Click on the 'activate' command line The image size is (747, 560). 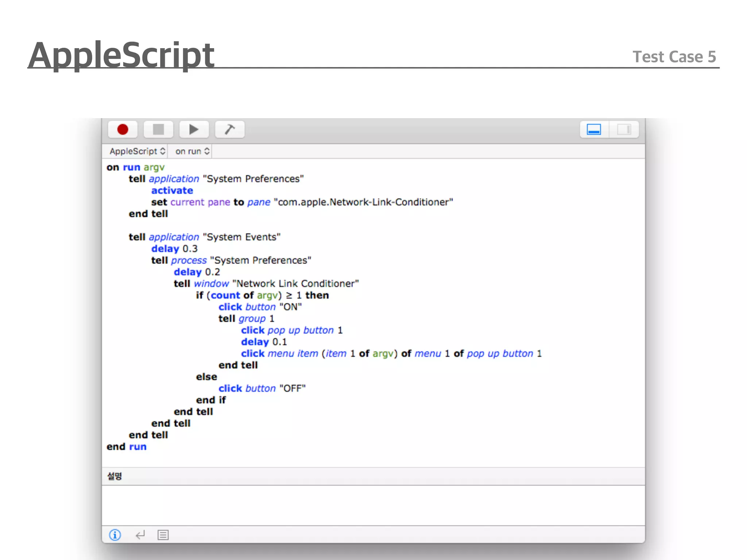pyautogui.click(x=172, y=191)
